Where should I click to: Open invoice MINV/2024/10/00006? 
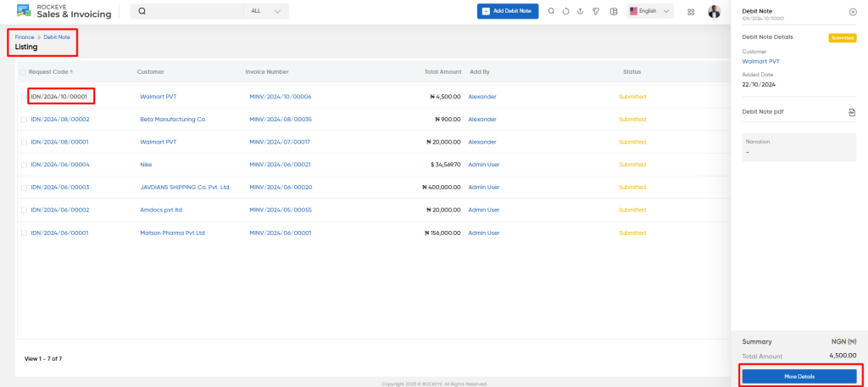tap(280, 97)
